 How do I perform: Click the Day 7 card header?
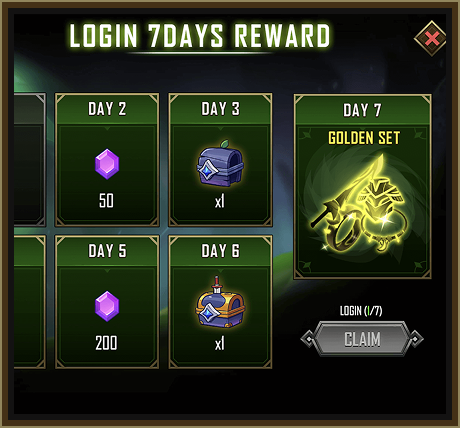[362, 110]
